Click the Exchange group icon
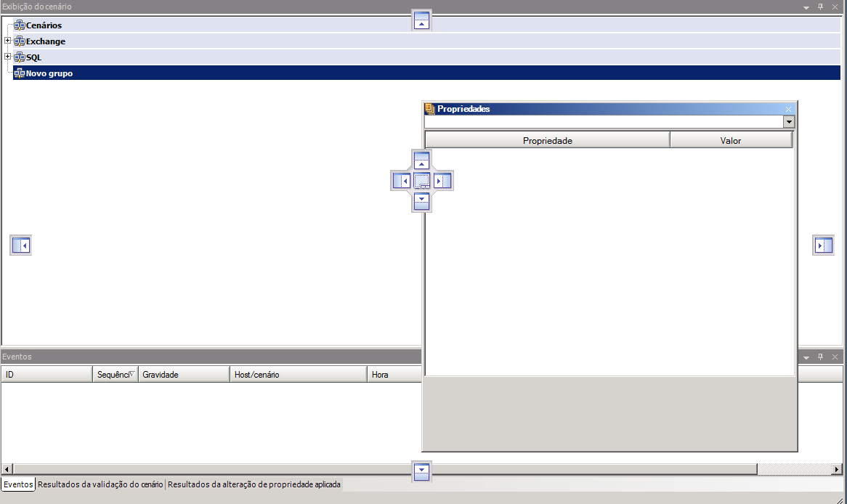Screen dimensions: 847x504 [x=20, y=41]
